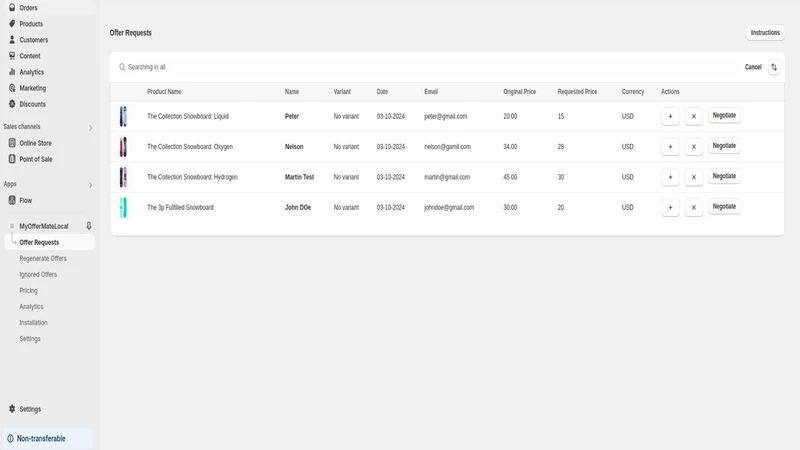Negotiate the Hydrogen snowboard offer
This screenshot has width=800, height=450.
click(724, 176)
